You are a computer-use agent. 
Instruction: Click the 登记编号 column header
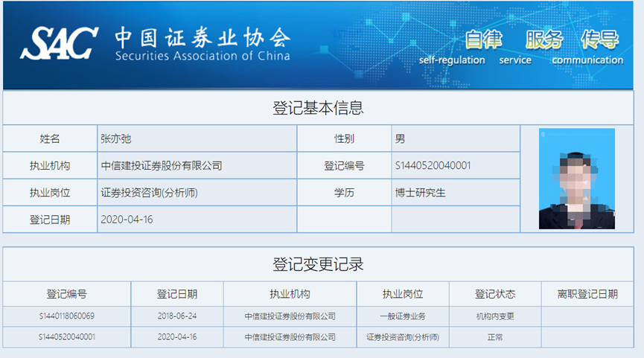pos(66,294)
